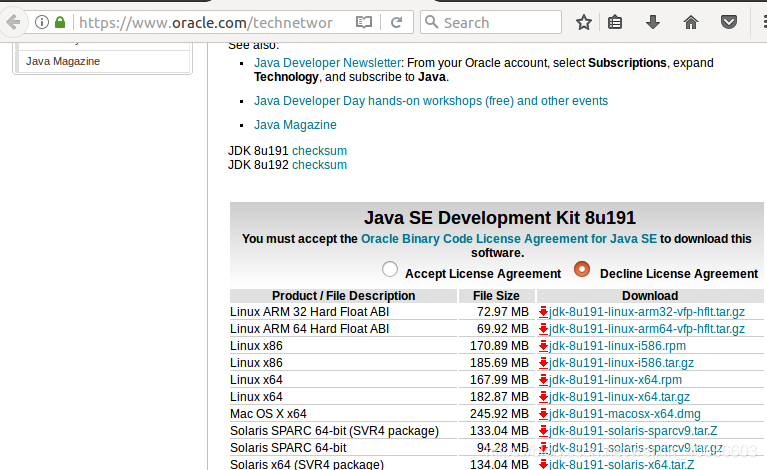The width and height of the screenshot is (767, 470).
Task: Open Java Developer Day workshops link
Action: point(431,101)
